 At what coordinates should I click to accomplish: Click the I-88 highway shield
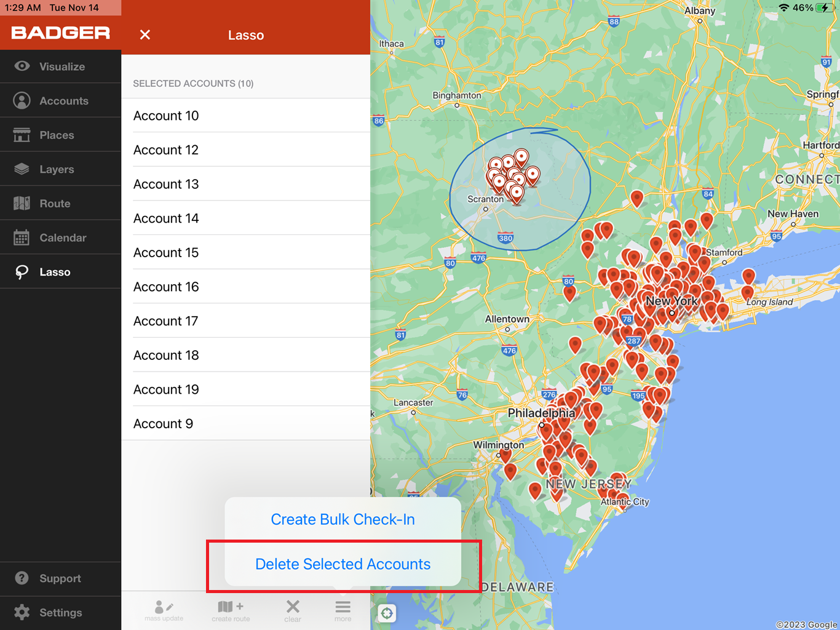tap(614, 22)
